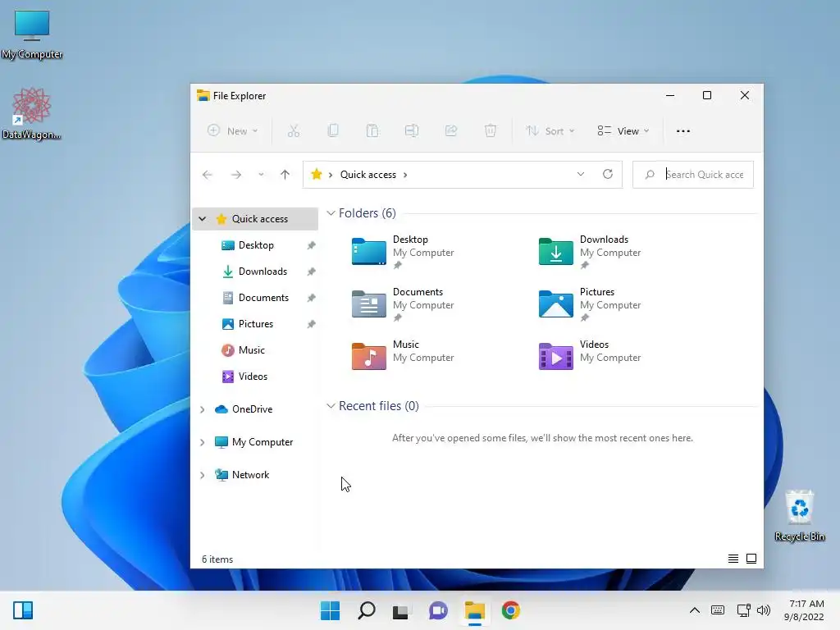Viewport: 840px width, 630px height.
Task: Launch Google Chrome from taskbar
Action: coord(510,610)
